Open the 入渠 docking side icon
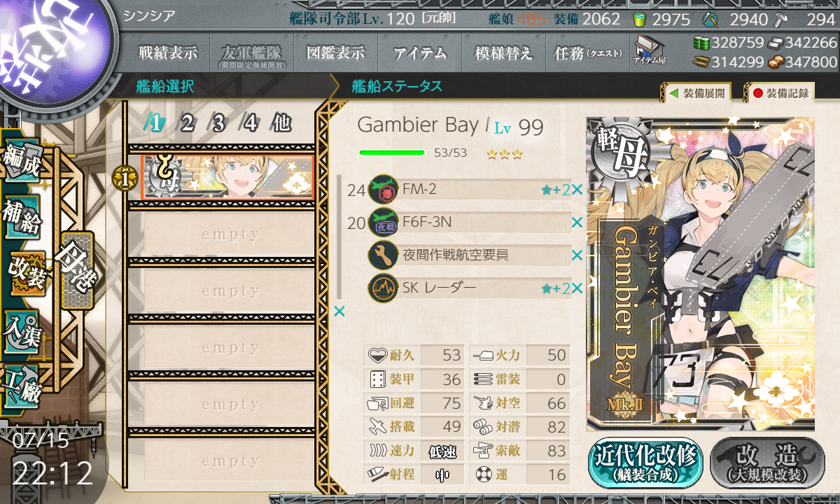Image resolution: width=840 pixels, height=504 pixels. pos(21,330)
